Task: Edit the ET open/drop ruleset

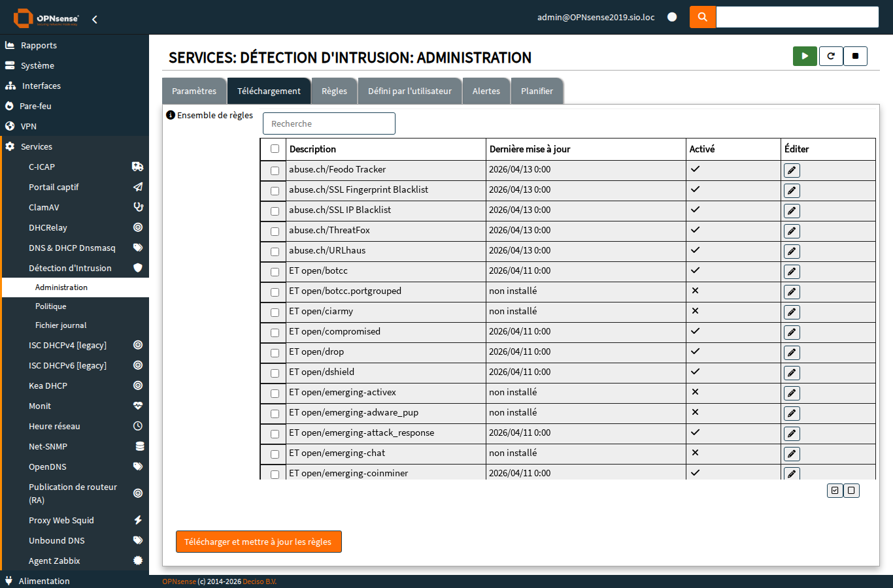Action: click(x=792, y=353)
